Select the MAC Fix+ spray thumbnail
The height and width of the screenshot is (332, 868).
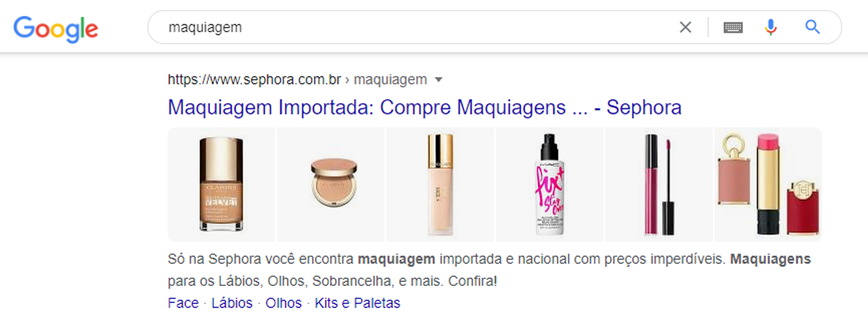point(549,185)
